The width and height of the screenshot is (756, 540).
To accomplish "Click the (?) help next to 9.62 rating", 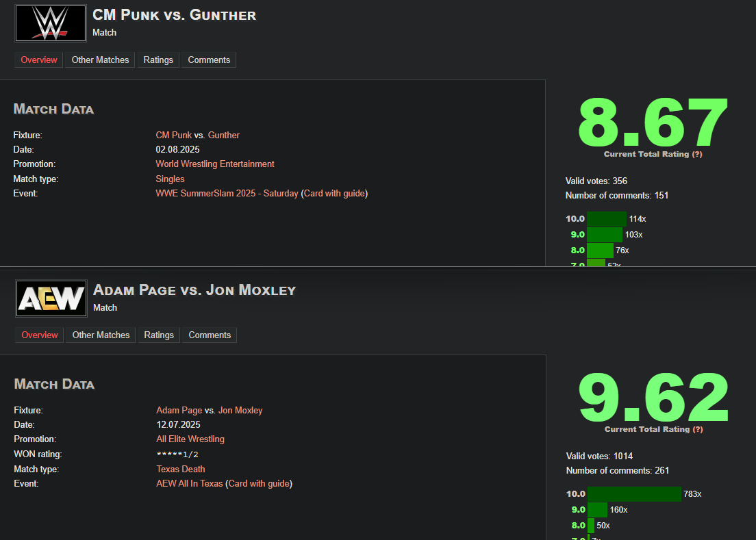I will 698,429.
